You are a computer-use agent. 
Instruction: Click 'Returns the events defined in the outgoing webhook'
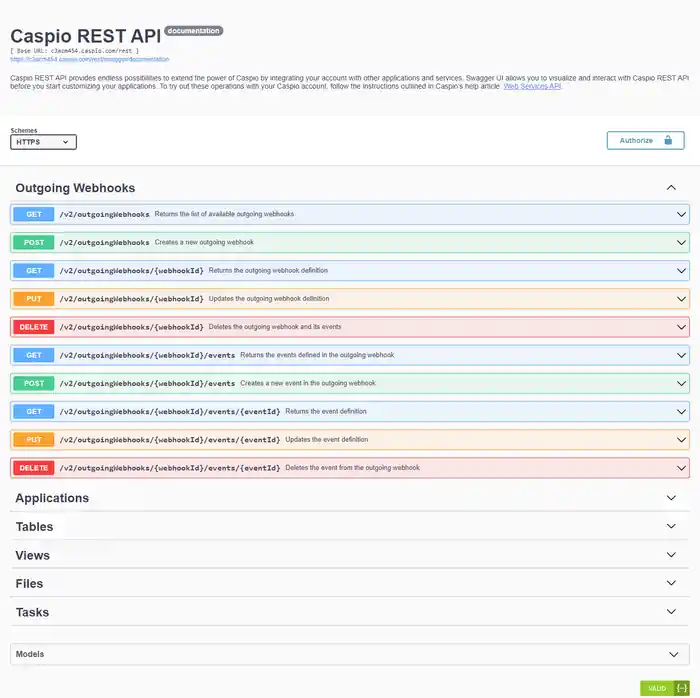tap(317, 355)
